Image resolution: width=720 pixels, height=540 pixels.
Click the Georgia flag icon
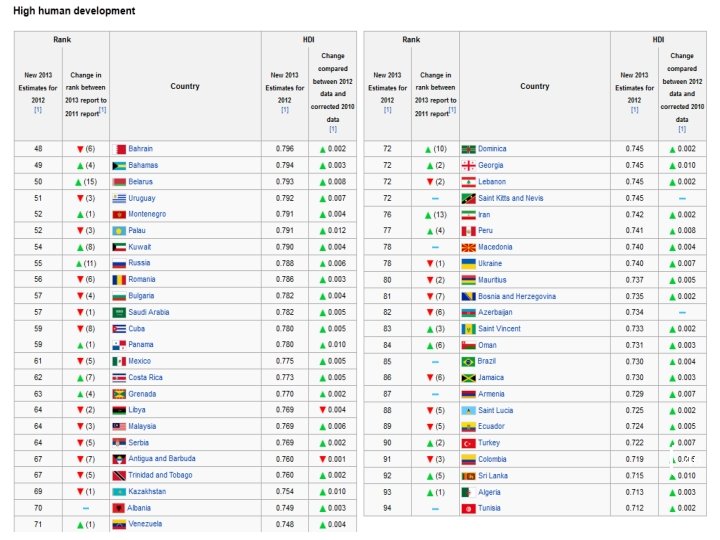pyautogui.click(x=468, y=166)
